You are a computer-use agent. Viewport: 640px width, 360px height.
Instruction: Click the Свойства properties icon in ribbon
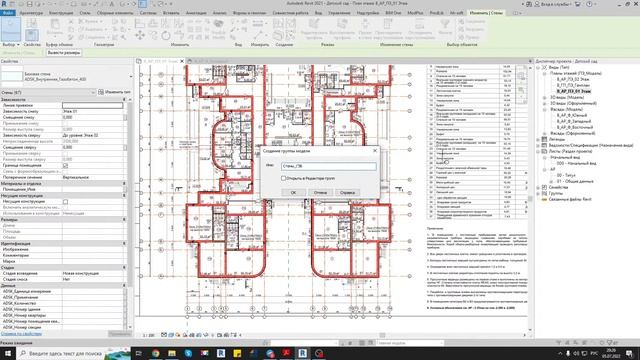[32, 35]
